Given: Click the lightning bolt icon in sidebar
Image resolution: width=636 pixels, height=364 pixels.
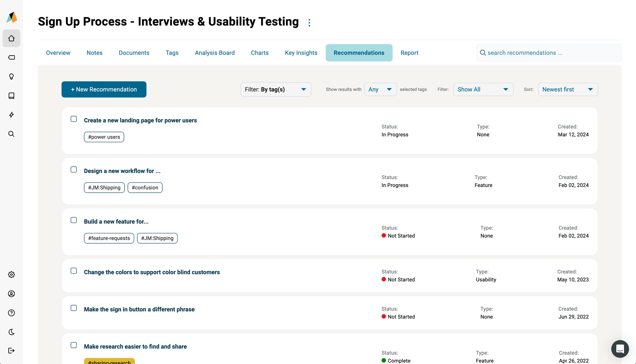Looking at the screenshot, I should [11, 114].
